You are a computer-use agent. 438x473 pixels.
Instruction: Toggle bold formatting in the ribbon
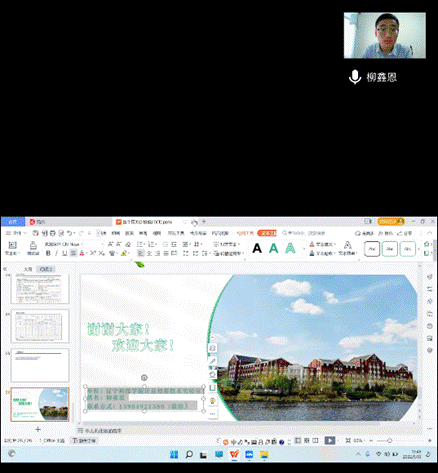[48, 253]
